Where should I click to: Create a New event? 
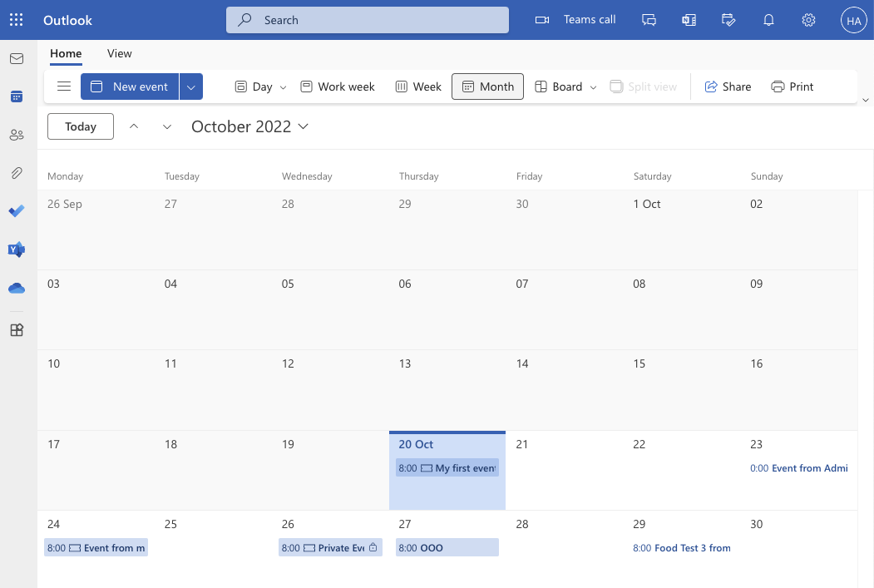click(x=130, y=86)
